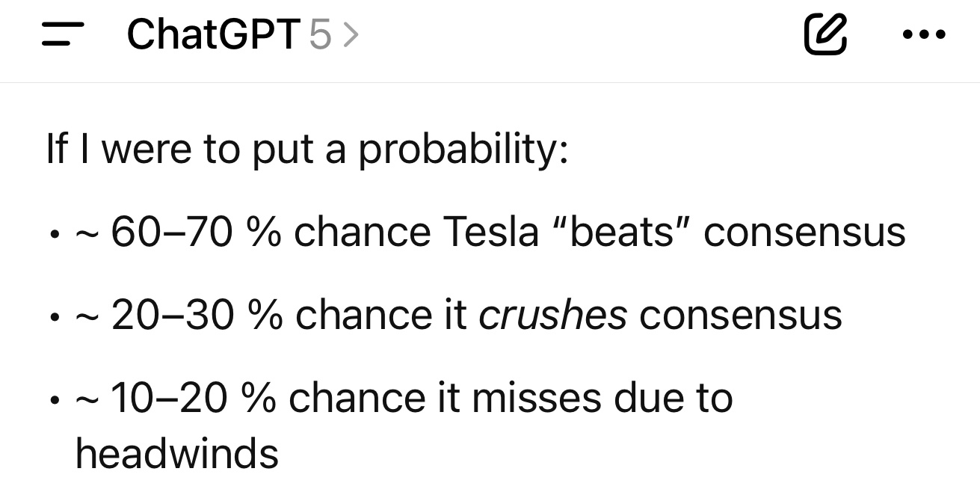Image resolution: width=980 pixels, height=504 pixels.
Task: Select the line 'If I were to put a probability:'
Action: 307,150
